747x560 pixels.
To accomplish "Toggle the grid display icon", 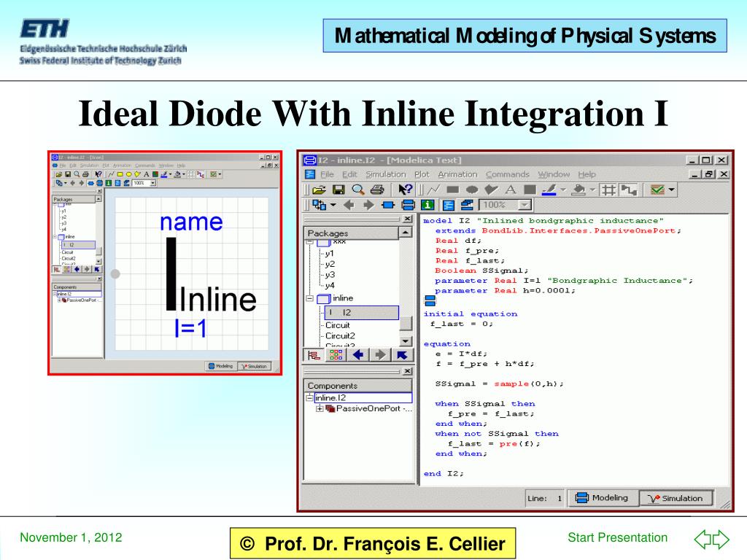I will click(608, 190).
